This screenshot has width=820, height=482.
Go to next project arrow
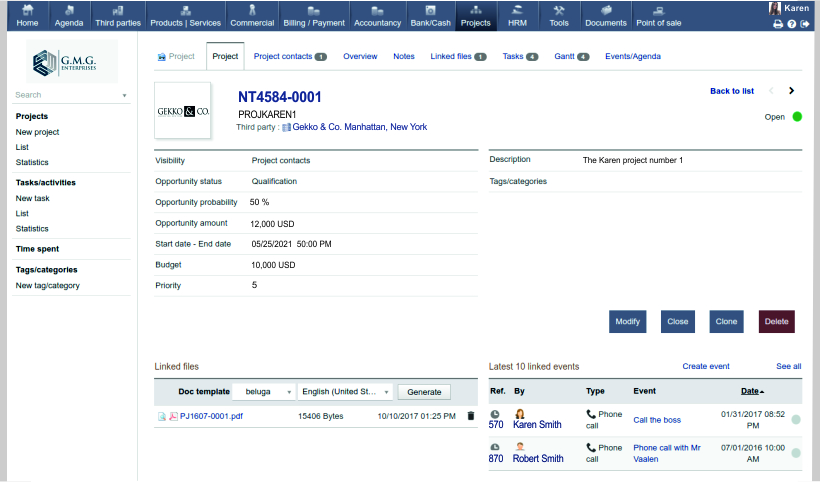(x=791, y=91)
